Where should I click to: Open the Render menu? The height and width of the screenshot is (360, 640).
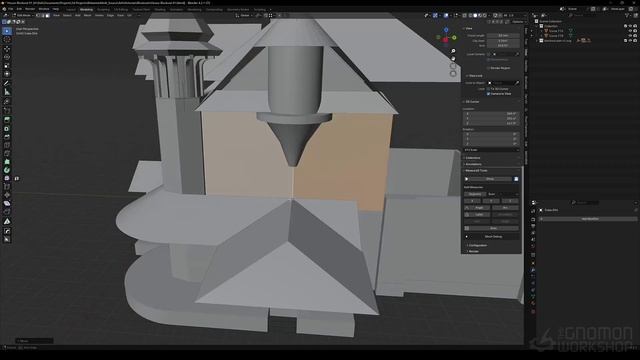[x=30, y=9]
